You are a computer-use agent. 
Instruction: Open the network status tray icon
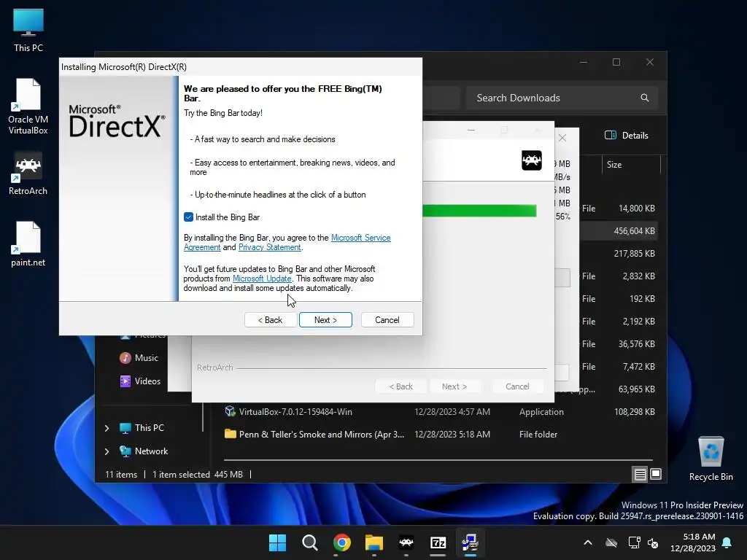(x=634, y=542)
